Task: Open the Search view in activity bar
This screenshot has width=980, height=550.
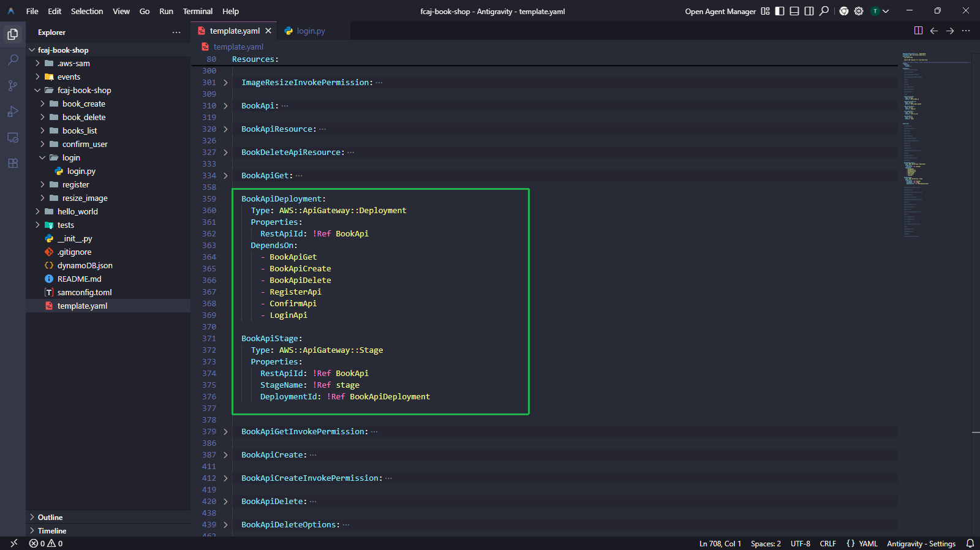Action: [x=13, y=60]
